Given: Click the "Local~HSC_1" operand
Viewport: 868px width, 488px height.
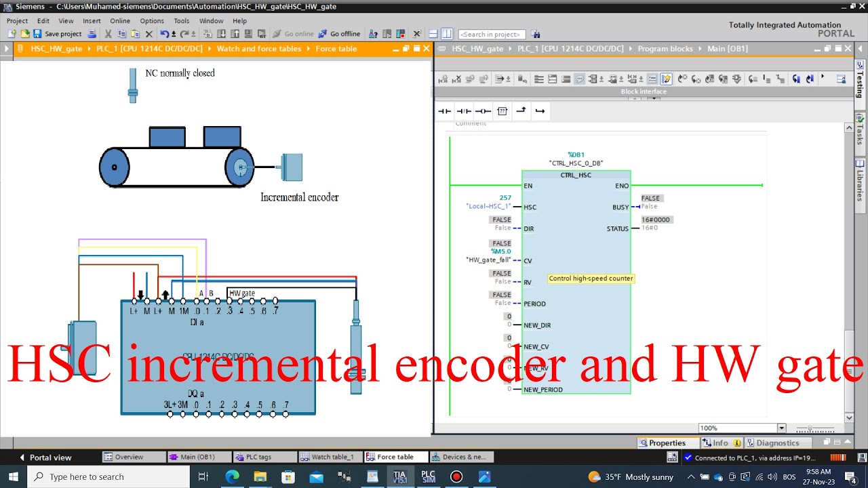Looking at the screenshot, I should click(x=488, y=206).
